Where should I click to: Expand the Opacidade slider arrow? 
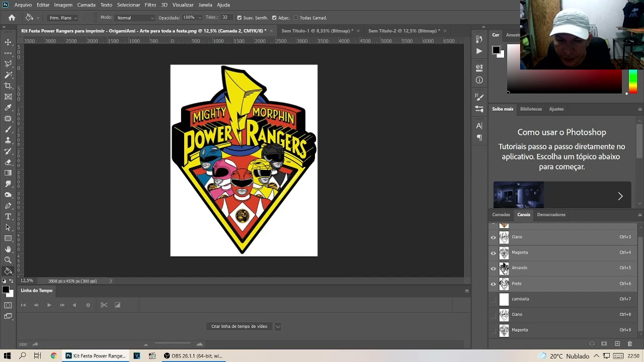(200, 18)
